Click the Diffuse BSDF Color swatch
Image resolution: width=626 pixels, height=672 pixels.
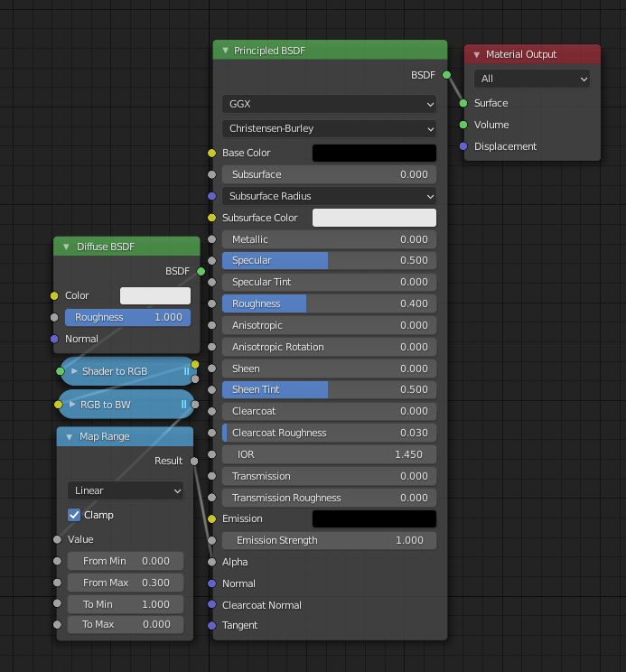tap(155, 295)
